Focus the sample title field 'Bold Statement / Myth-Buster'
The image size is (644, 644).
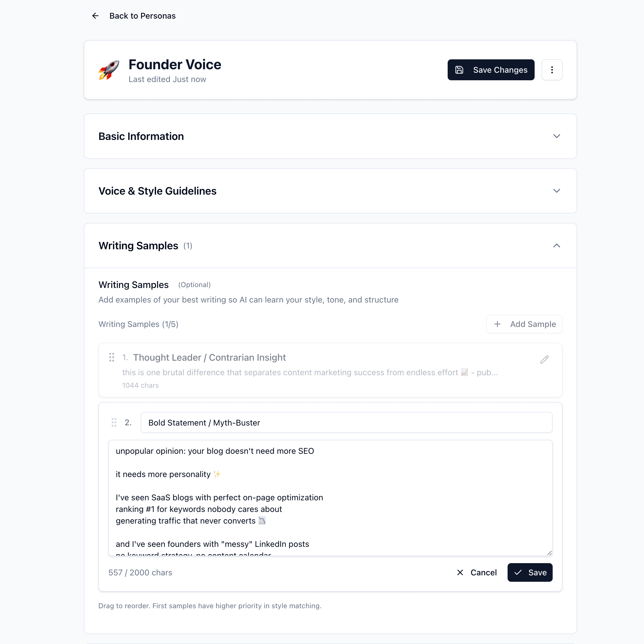pyautogui.click(x=346, y=422)
